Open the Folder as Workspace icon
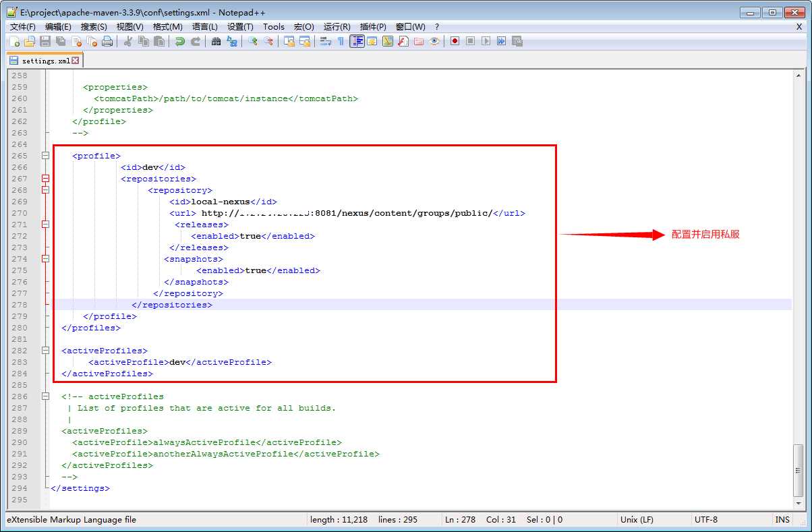 coord(419,41)
